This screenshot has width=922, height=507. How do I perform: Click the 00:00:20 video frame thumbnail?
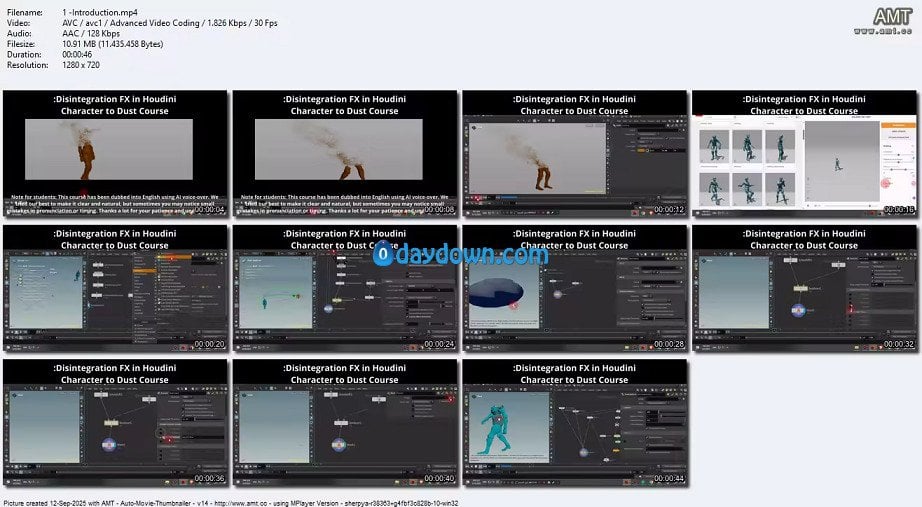pos(115,289)
